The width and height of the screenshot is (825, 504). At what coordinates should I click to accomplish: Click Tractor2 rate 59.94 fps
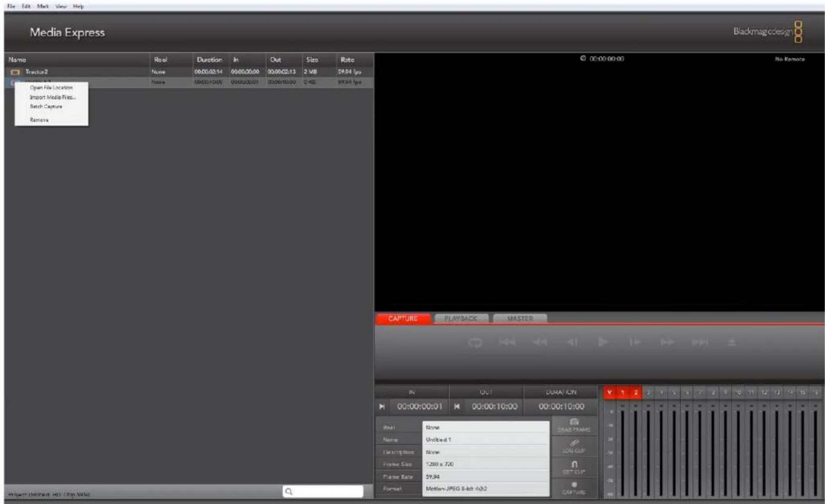click(350, 71)
